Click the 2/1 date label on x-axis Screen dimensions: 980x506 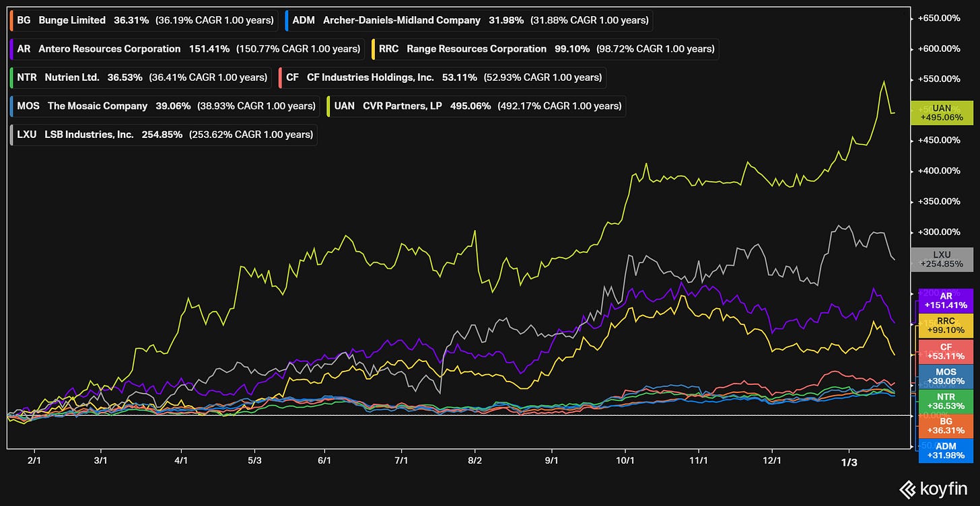pyautogui.click(x=33, y=461)
